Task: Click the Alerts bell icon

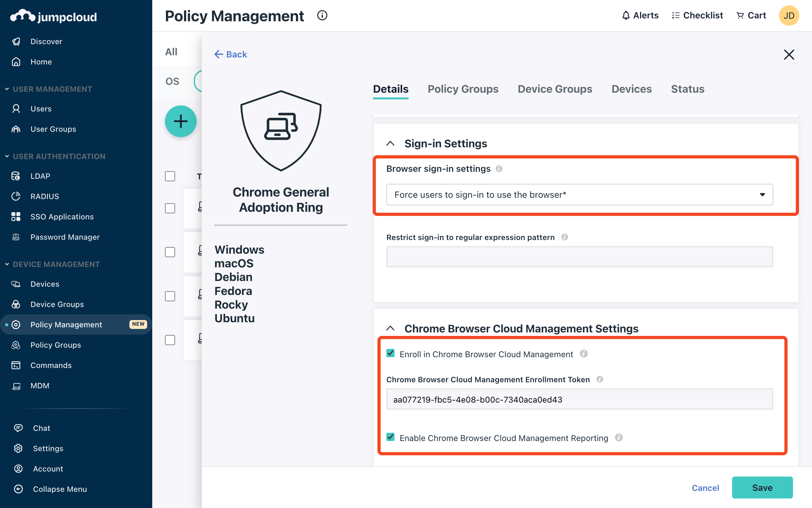Action: click(x=626, y=16)
